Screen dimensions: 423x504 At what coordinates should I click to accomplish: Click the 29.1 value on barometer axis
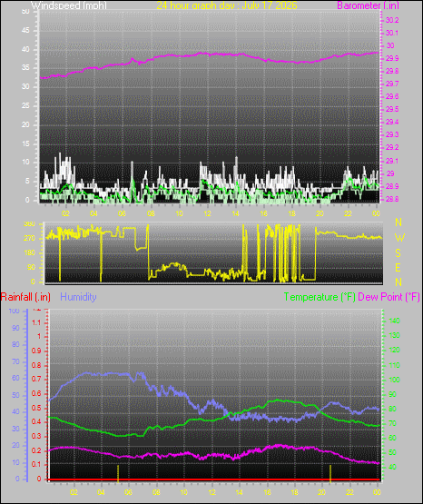pyautogui.click(x=392, y=161)
